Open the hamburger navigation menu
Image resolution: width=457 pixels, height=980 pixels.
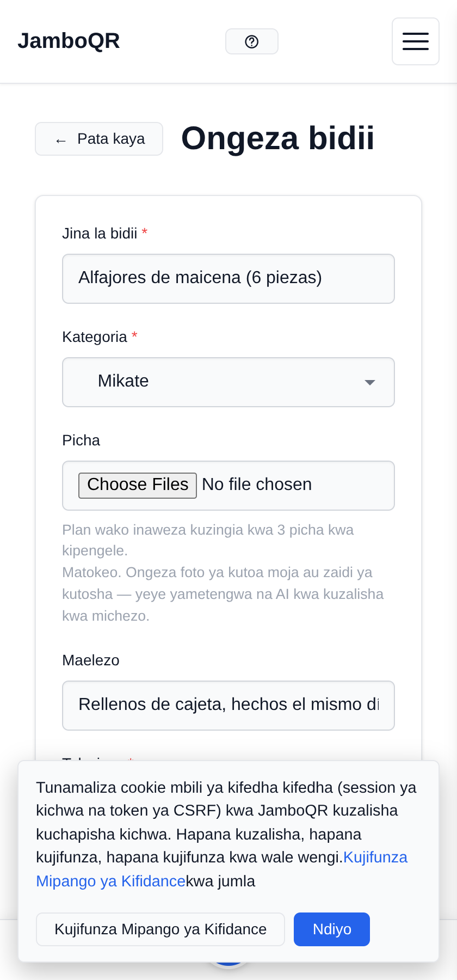(x=416, y=41)
